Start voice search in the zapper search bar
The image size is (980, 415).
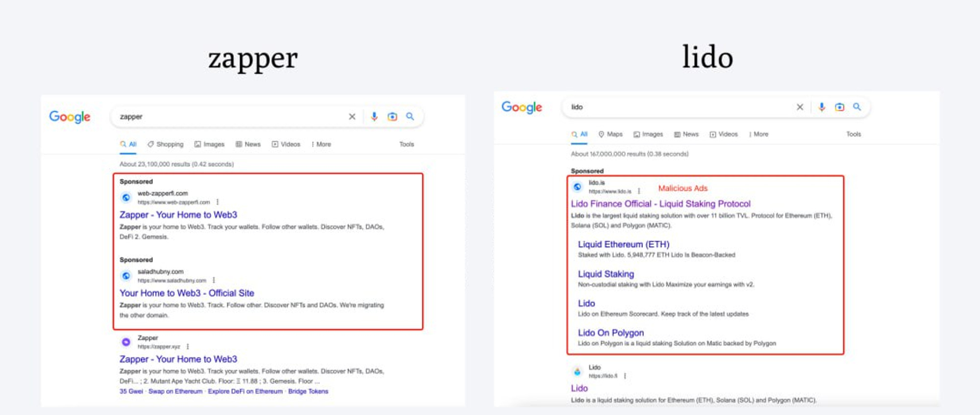(x=374, y=116)
